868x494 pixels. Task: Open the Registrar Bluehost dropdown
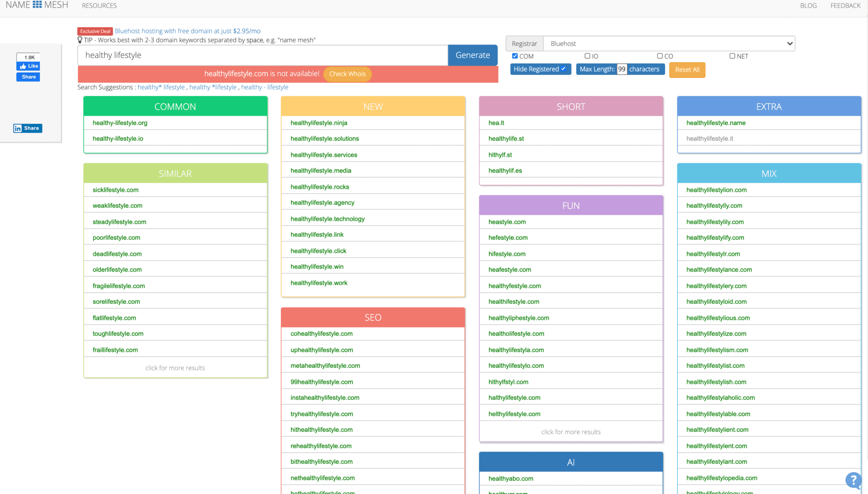[669, 44]
